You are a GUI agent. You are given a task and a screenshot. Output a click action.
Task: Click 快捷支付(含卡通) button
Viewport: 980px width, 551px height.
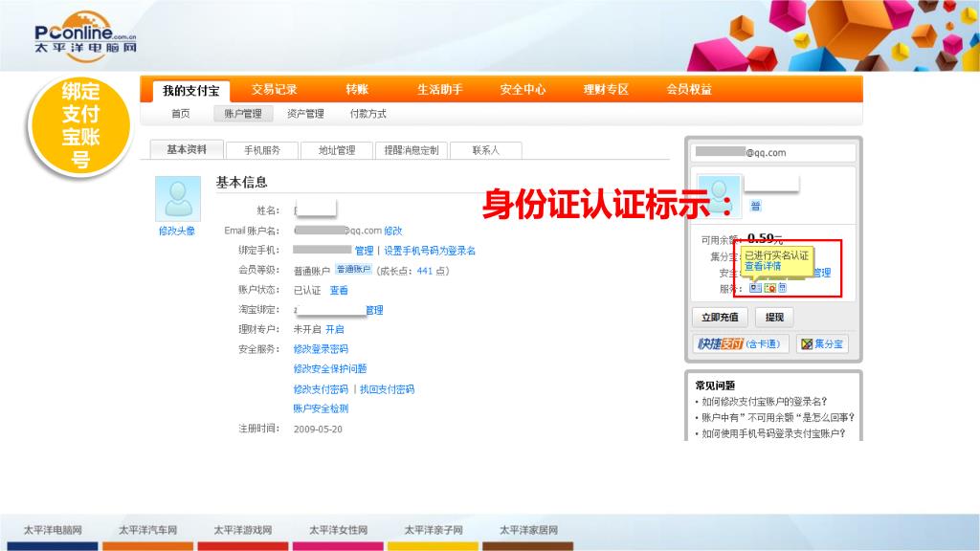(x=741, y=344)
